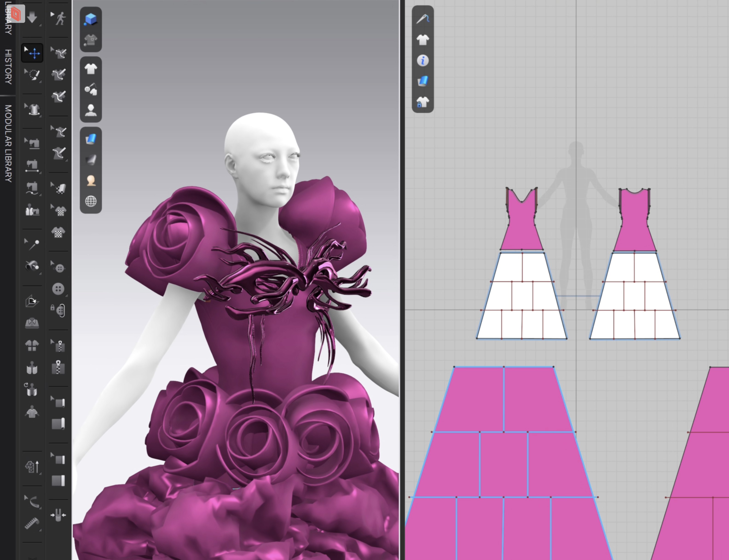Choose the Zipper tool without arrow
Screen dimensions: 729x560
click(58, 367)
